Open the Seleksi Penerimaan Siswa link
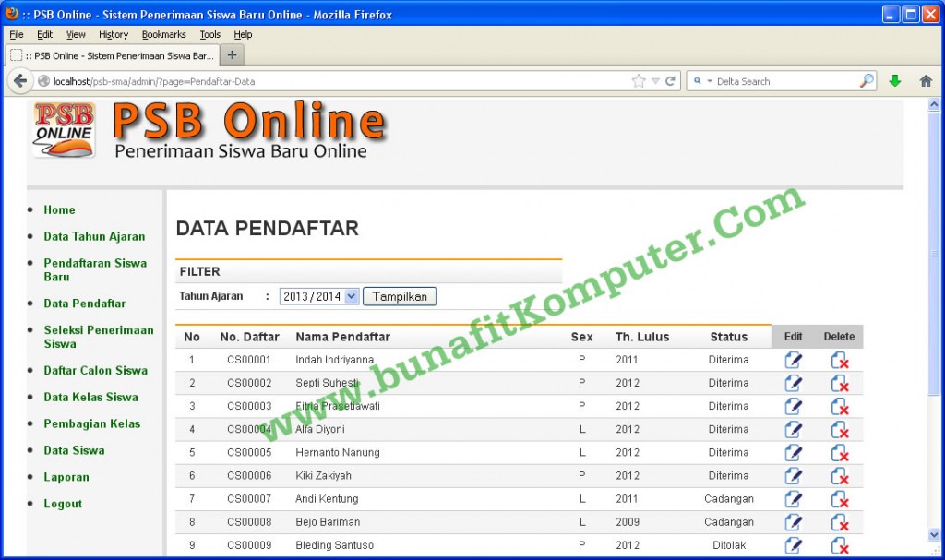 click(99, 337)
